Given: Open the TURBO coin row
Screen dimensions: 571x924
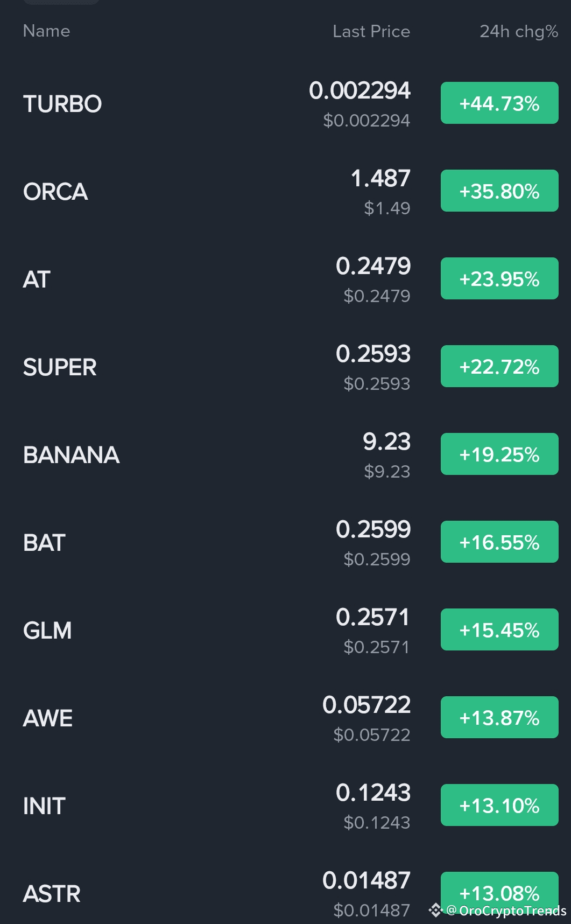Looking at the screenshot, I should (62, 104).
